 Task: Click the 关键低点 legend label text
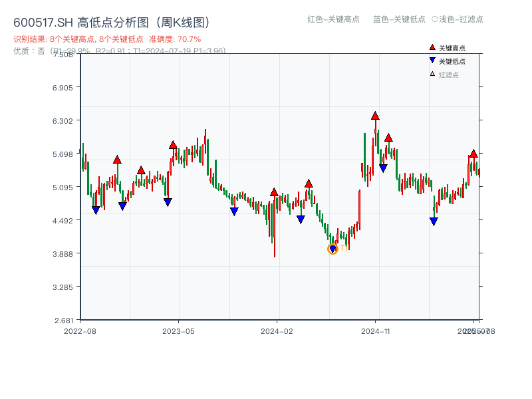tap(452, 61)
